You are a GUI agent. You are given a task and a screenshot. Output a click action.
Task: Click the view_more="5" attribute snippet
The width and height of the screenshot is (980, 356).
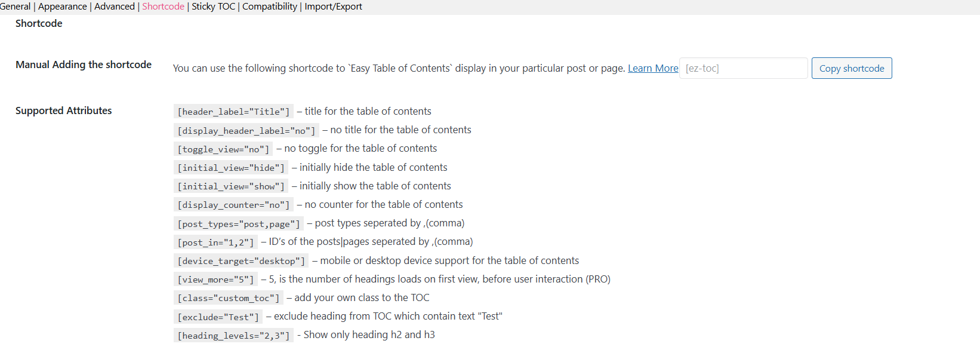215,280
